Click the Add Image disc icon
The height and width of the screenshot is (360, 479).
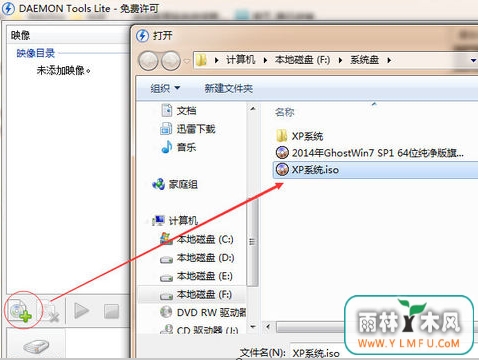pos(20,311)
